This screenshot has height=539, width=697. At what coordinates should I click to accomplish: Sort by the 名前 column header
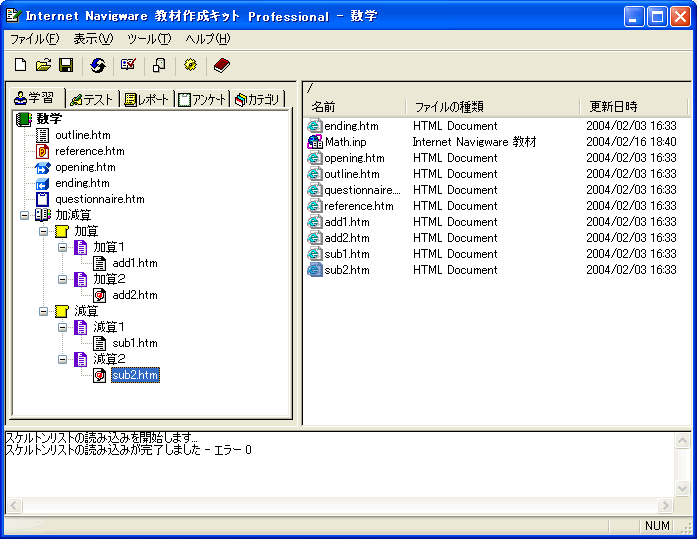click(x=356, y=107)
